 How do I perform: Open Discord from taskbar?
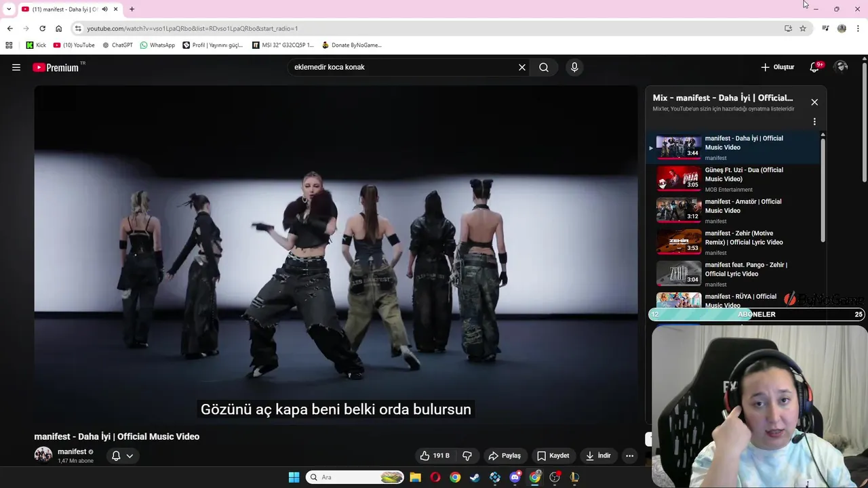pyautogui.click(x=515, y=477)
